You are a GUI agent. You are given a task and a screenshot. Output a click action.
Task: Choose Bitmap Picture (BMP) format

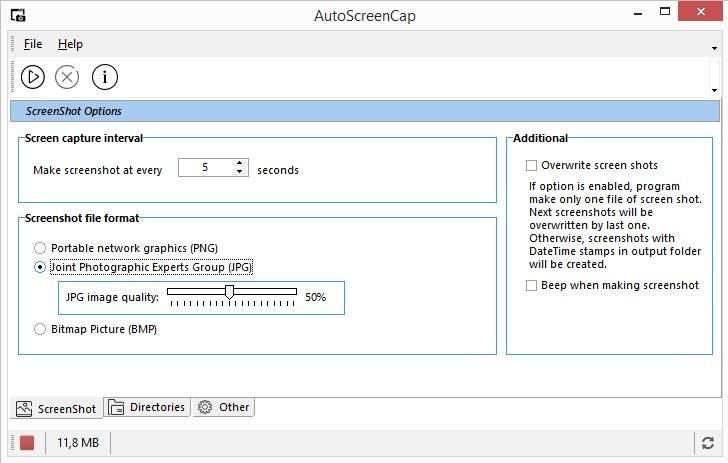(x=40, y=329)
